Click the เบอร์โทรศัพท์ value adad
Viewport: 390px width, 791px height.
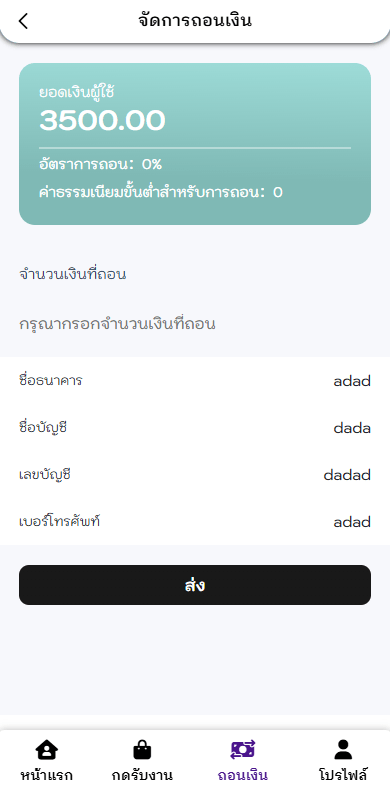[352, 522]
